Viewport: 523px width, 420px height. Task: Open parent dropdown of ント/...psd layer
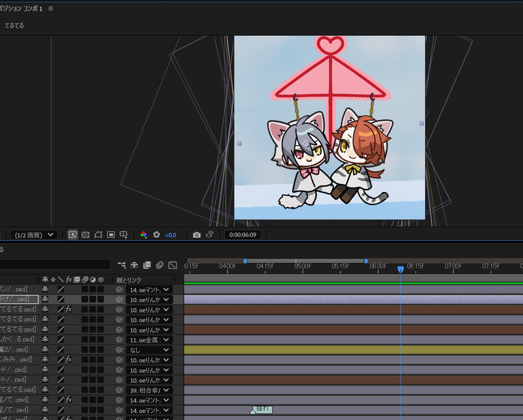tap(149, 380)
